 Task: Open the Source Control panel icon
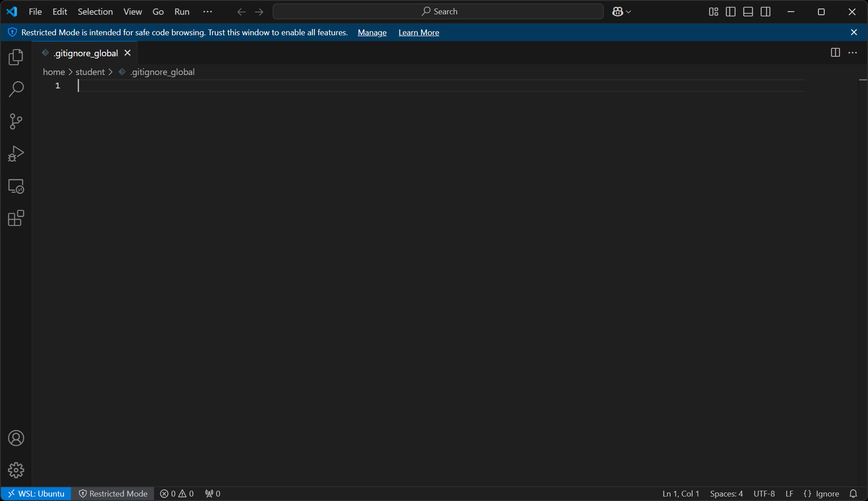(16, 121)
